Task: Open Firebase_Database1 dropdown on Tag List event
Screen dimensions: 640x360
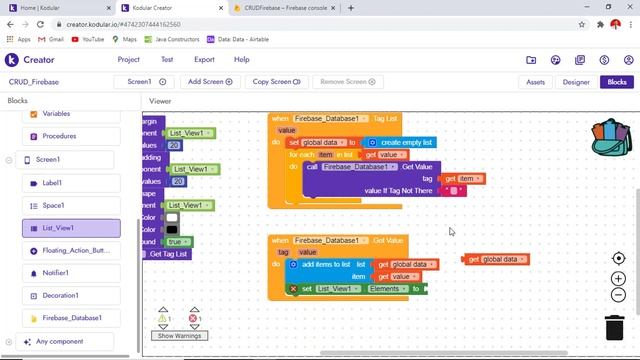Action: 363,119
